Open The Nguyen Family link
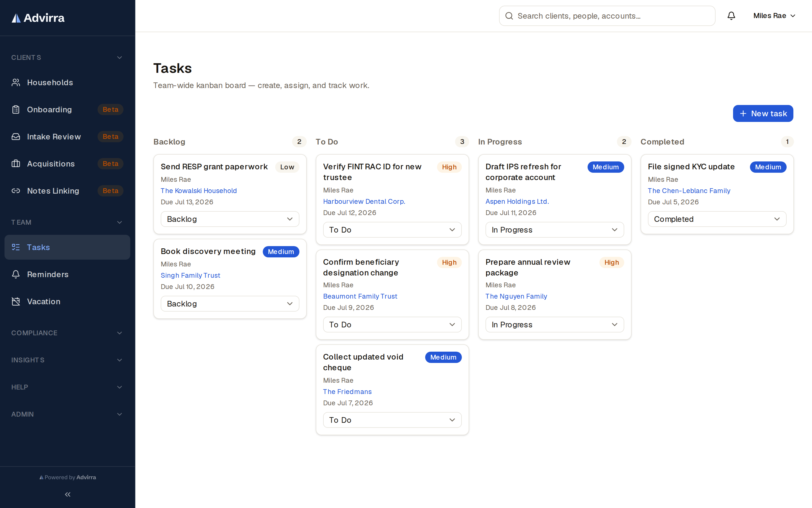The width and height of the screenshot is (812, 508). coord(516,296)
